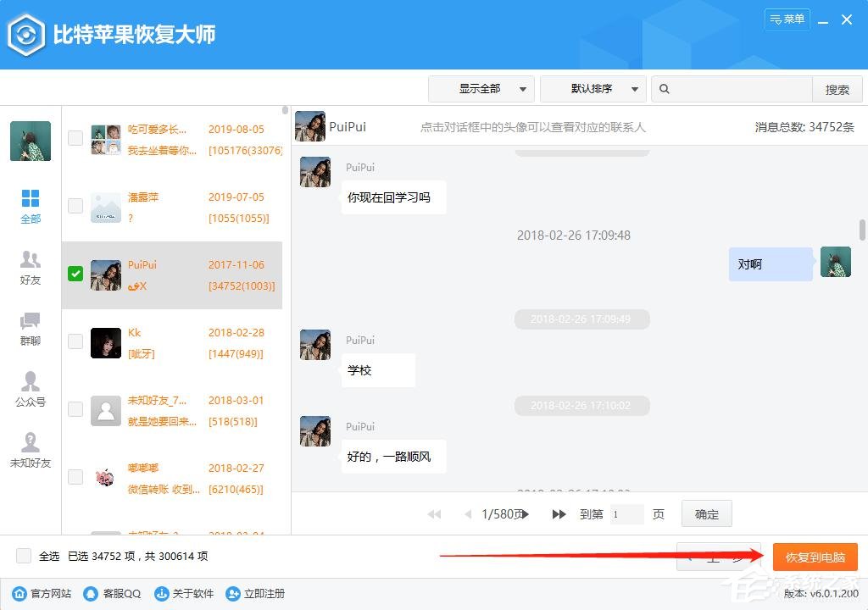
Task: Select the 全部 category in the sidebar
Action: point(31,206)
